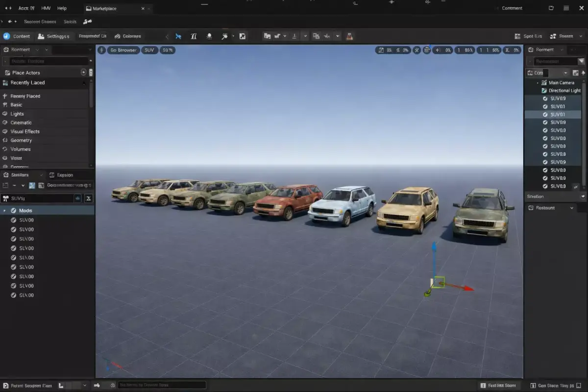Click the picture icon right of wand dropdown

coord(243,36)
